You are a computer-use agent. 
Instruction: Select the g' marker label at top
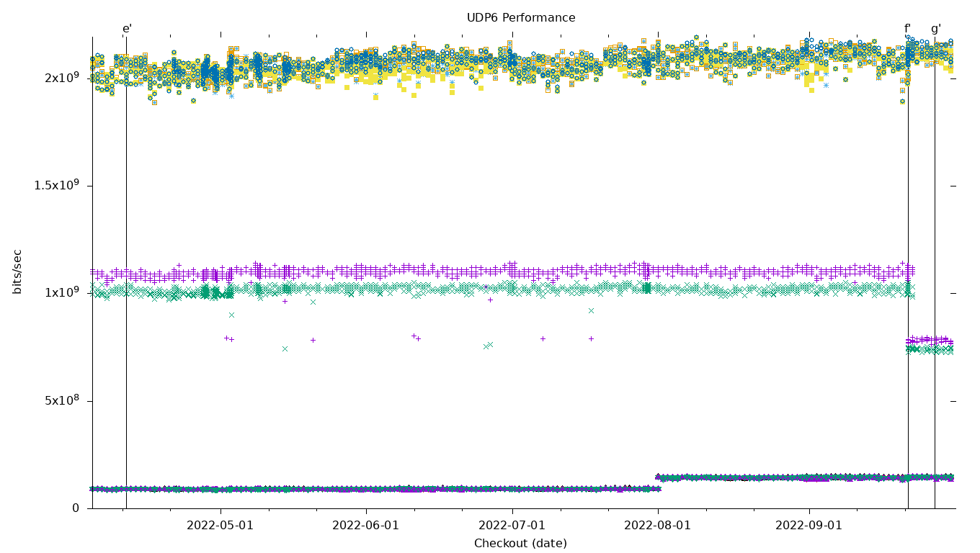935,30
